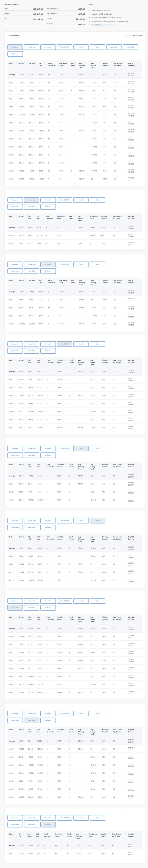The width and height of the screenshot is (148, 868).
Task: Click checkmark beside 'Only trade during permitted times'
Action: pyautogui.click(x=89, y=25)
